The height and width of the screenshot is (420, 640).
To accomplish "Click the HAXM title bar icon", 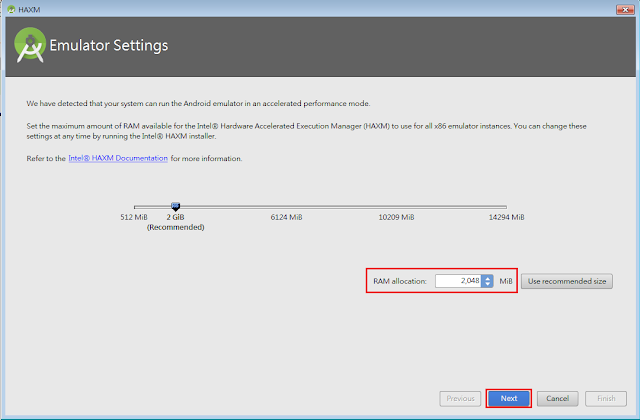I will pyautogui.click(x=11, y=9).
